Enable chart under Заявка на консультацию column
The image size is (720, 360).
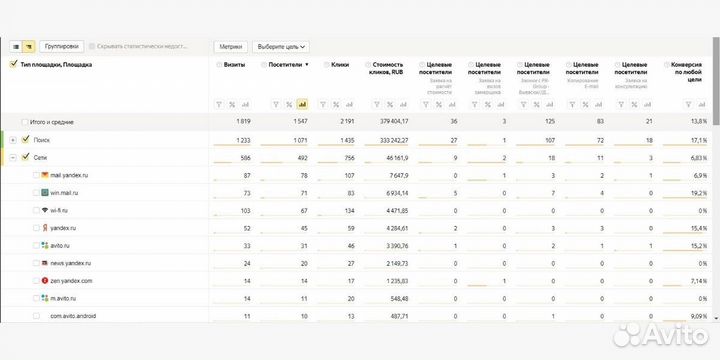(x=647, y=105)
